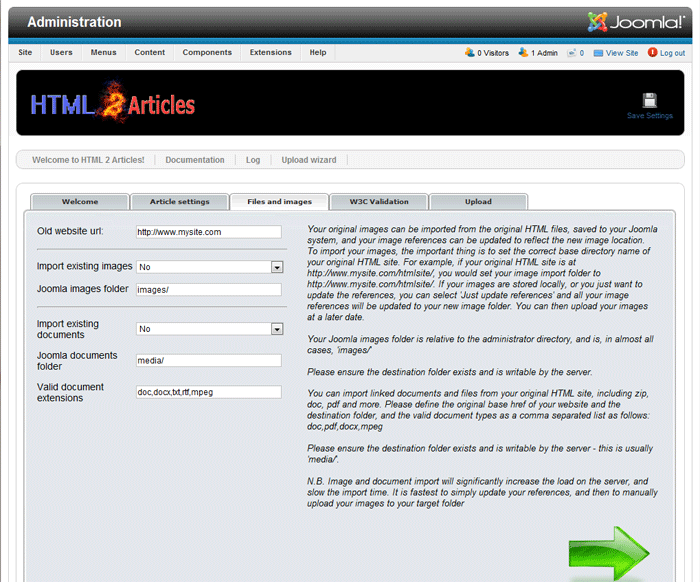Click the visitors icon in the status bar

coord(470,52)
